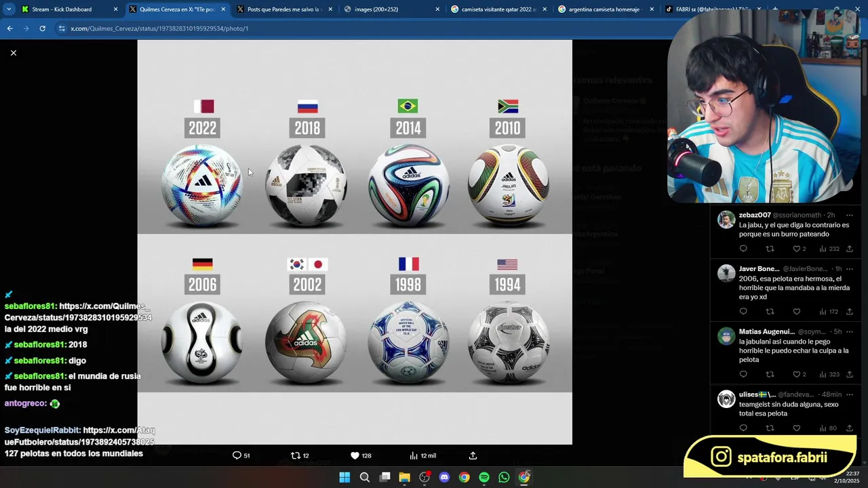Reply to Matias Augenui's comment
The width and height of the screenshot is (868, 488).
(x=743, y=374)
